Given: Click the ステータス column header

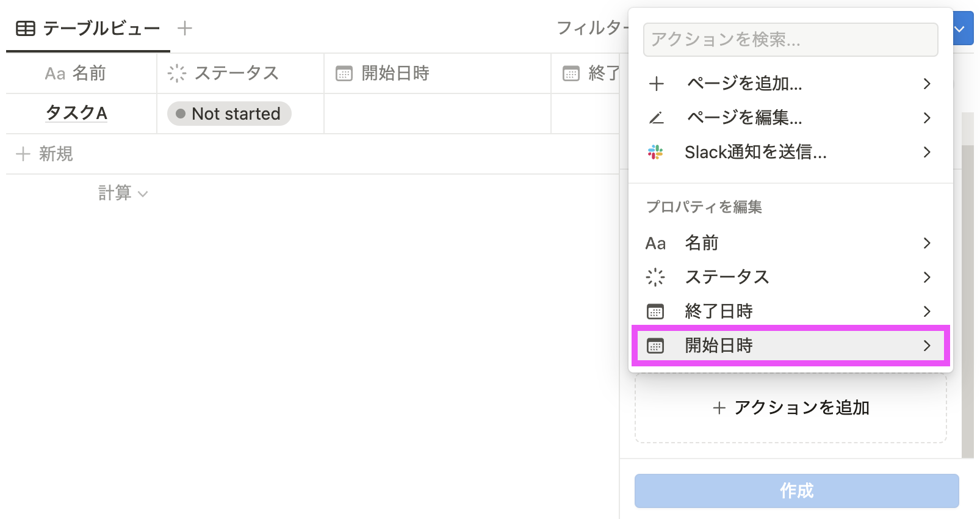Looking at the screenshot, I should coord(240,73).
